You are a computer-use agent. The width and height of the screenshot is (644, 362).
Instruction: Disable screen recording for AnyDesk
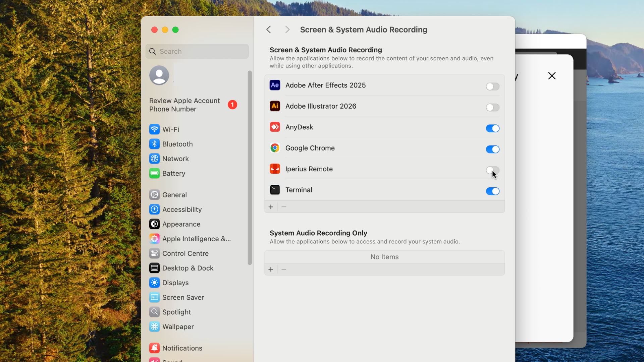click(x=492, y=128)
